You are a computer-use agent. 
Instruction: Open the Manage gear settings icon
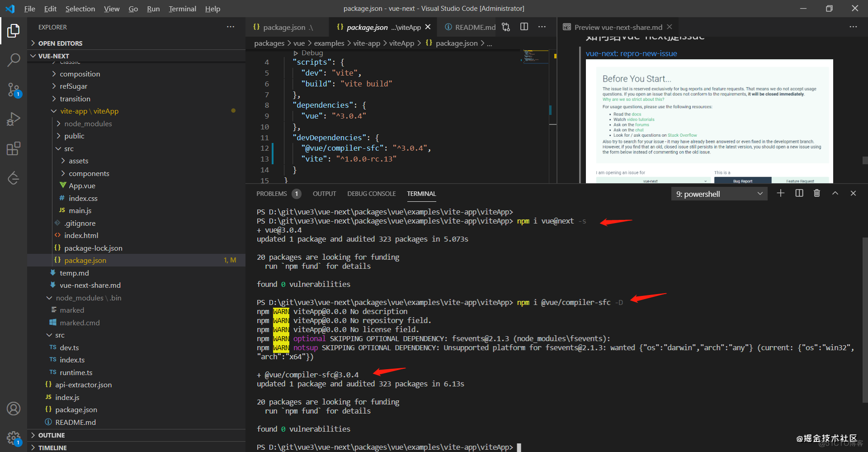coord(14,438)
